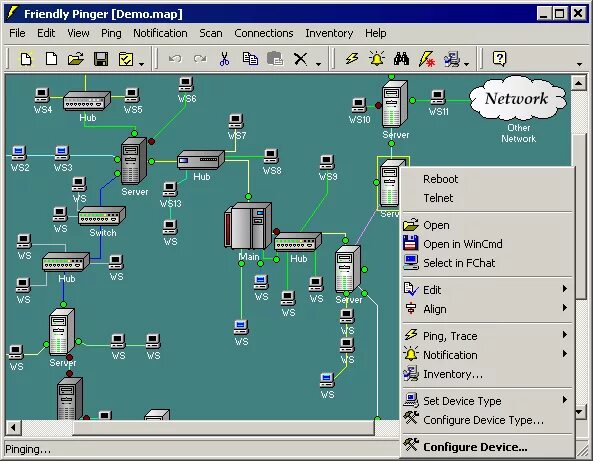Click the Undo arrow icon
Screen dimensions: 593x461
pyautogui.click(x=175, y=59)
